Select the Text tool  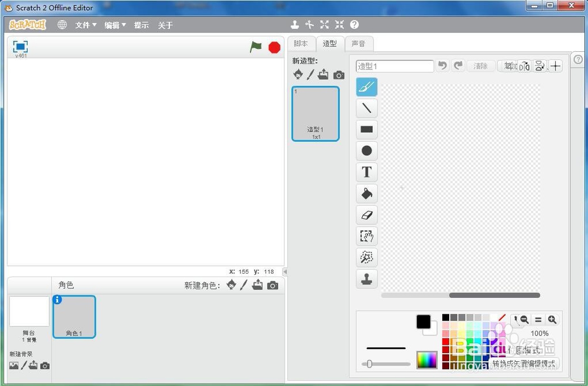click(366, 172)
